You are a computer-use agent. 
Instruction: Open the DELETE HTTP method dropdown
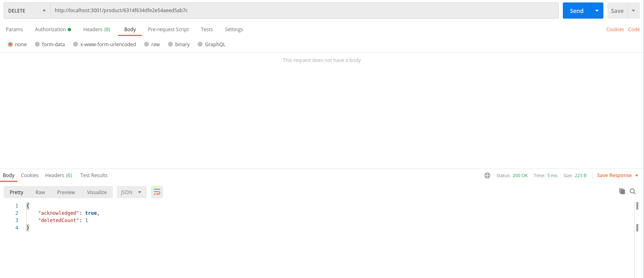pos(27,11)
